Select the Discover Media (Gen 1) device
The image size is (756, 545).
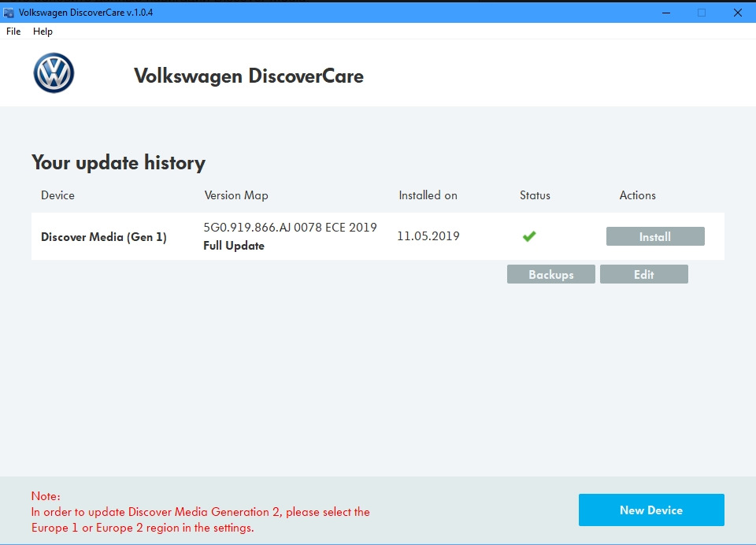pyautogui.click(x=104, y=237)
